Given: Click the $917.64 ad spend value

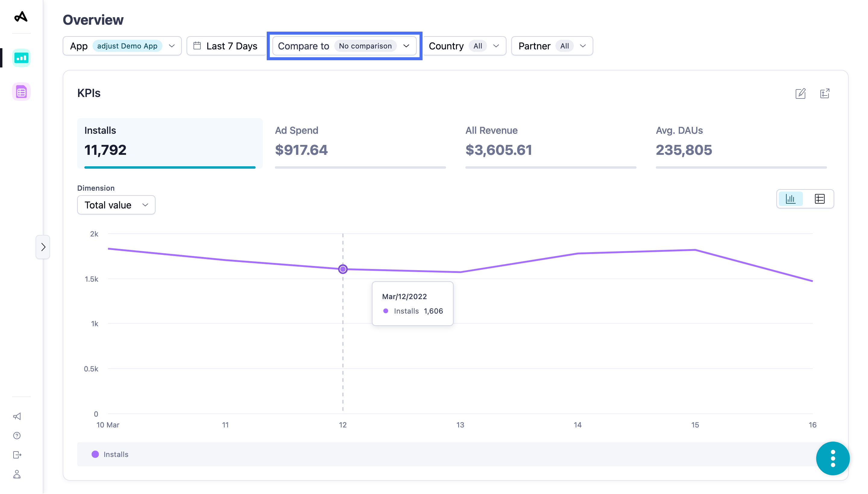Looking at the screenshot, I should 301,150.
